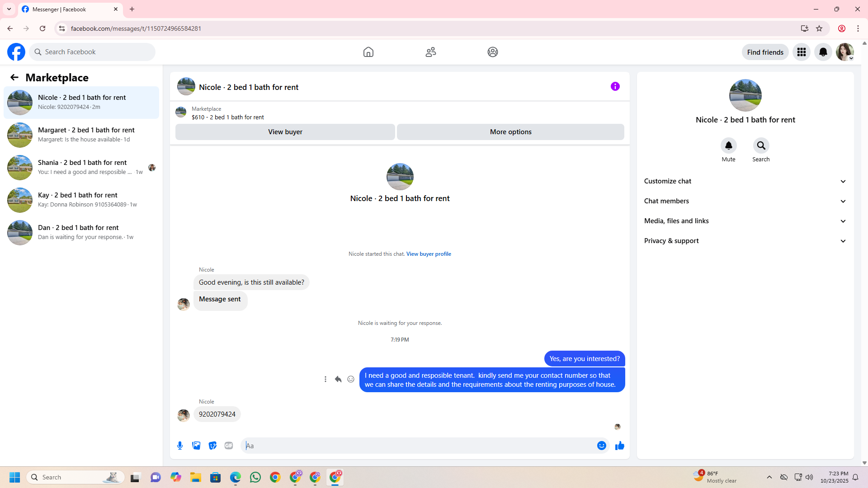Go to Facebook Home tab
Screen dimensions: 868x488
(368, 52)
